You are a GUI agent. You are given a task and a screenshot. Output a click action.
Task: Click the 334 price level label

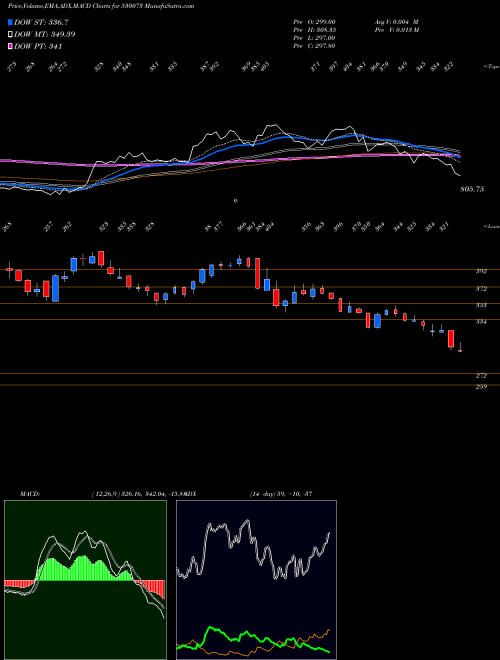(x=481, y=322)
